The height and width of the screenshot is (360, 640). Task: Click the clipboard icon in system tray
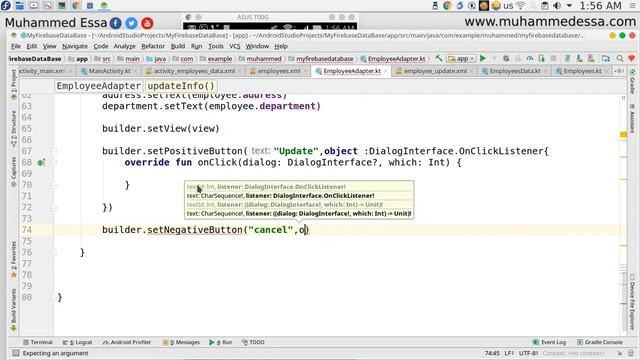coord(544,5)
